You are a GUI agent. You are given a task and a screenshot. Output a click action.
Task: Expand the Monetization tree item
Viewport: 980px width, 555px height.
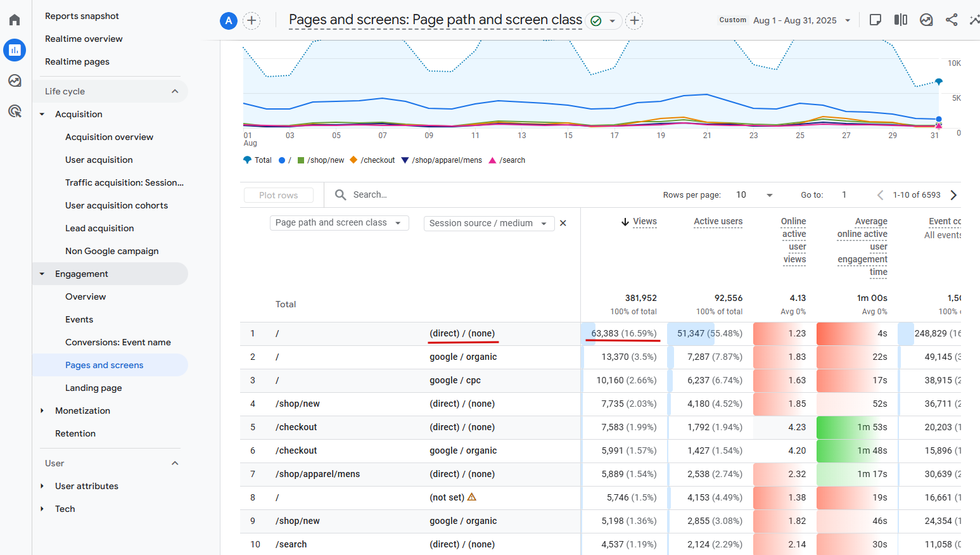pos(42,411)
